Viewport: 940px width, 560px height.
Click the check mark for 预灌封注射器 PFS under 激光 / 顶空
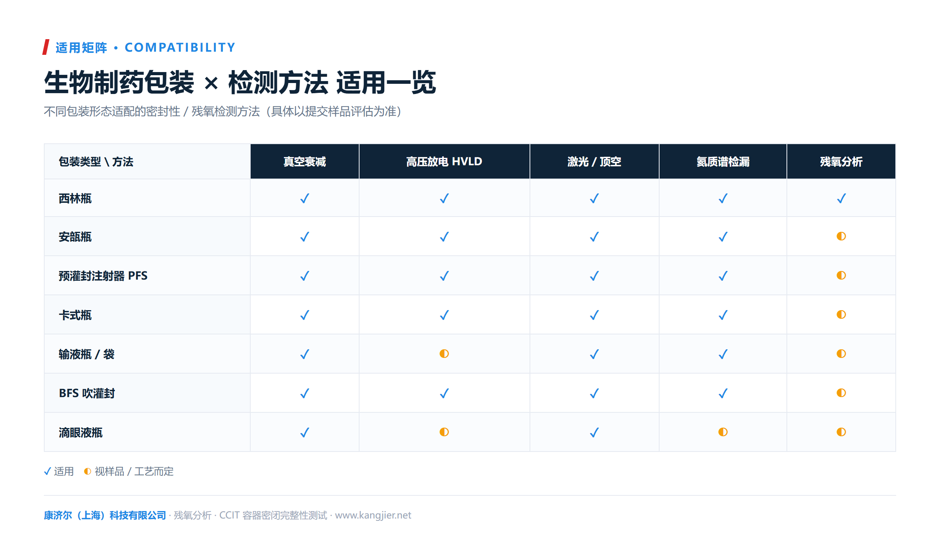[x=594, y=276]
